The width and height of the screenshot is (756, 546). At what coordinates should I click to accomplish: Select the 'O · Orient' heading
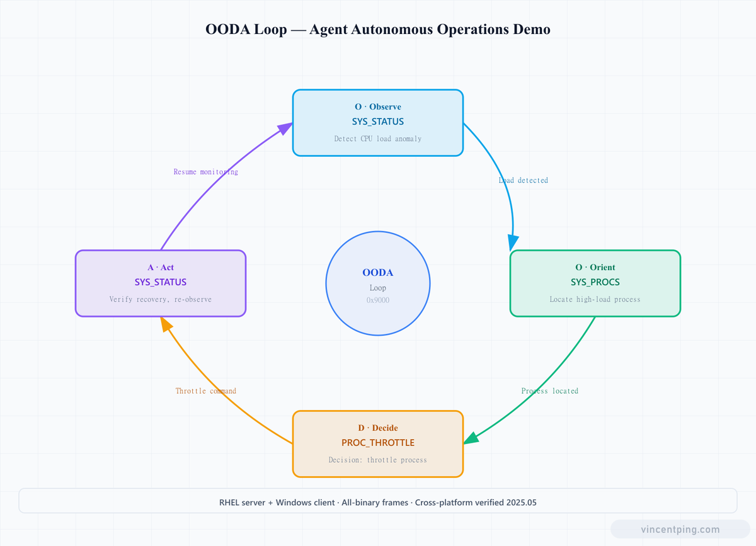click(x=595, y=268)
